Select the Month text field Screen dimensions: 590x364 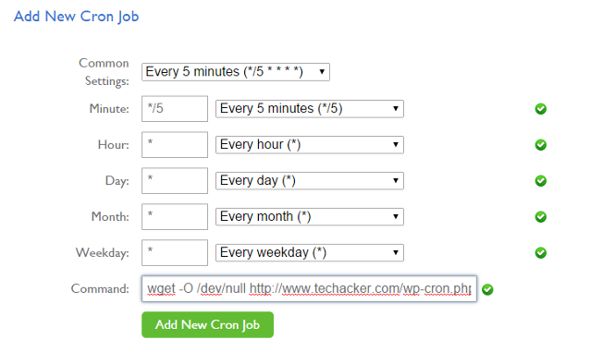175,216
